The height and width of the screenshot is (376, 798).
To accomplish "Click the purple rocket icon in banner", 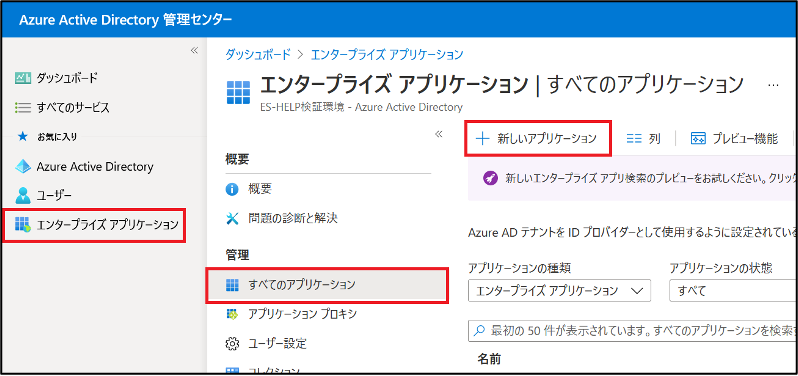I will pos(491,179).
